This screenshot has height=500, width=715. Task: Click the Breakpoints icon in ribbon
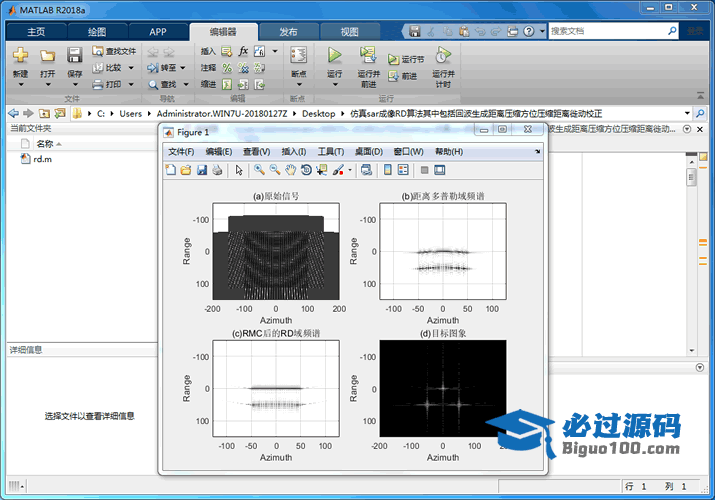point(298,56)
